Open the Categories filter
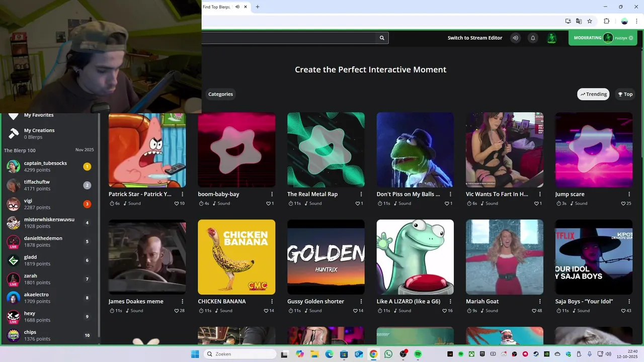 click(x=220, y=94)
